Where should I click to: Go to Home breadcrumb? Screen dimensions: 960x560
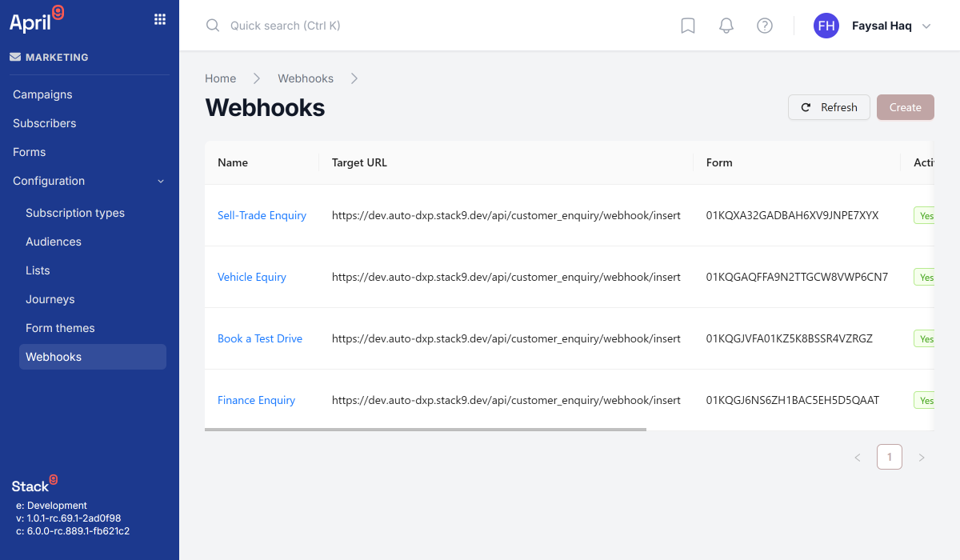click(x=220, y=78)
